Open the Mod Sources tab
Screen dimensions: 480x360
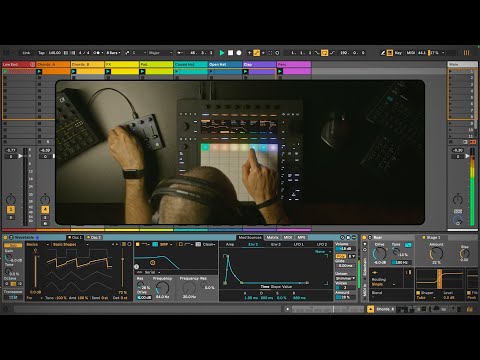(x=250, y=237)
